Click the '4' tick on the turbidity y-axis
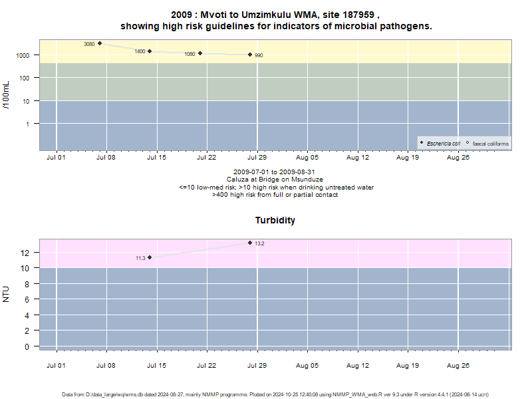 [27, 315]
